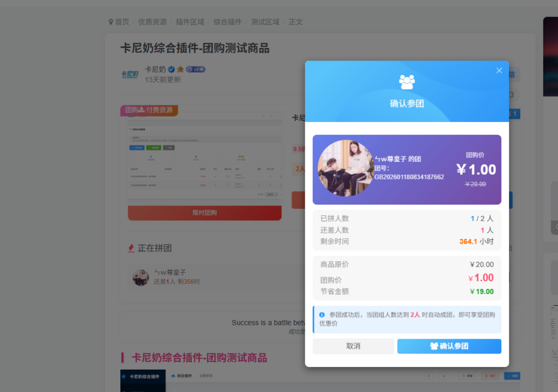Open the 首页 breadcrumb link

(x=123, y=22)
